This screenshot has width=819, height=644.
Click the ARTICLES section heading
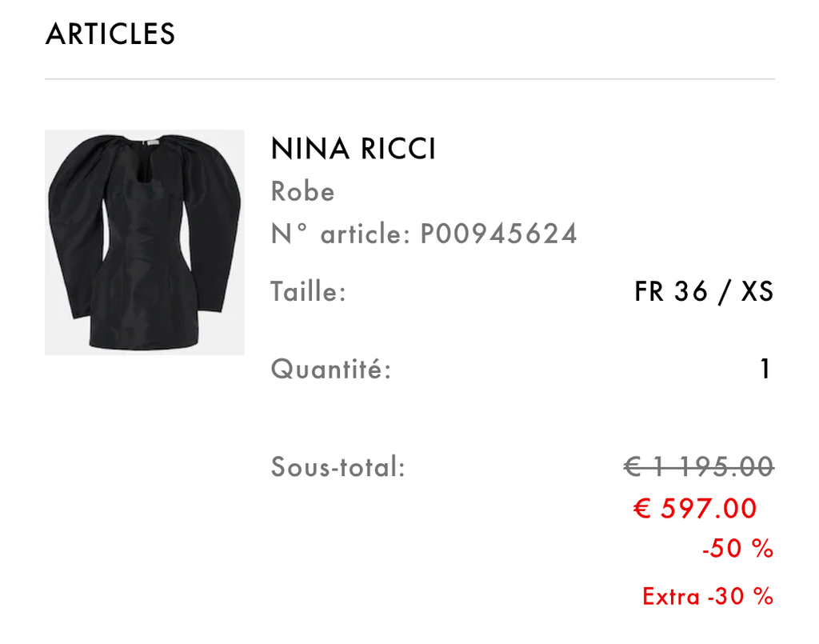tap(110, 34)
